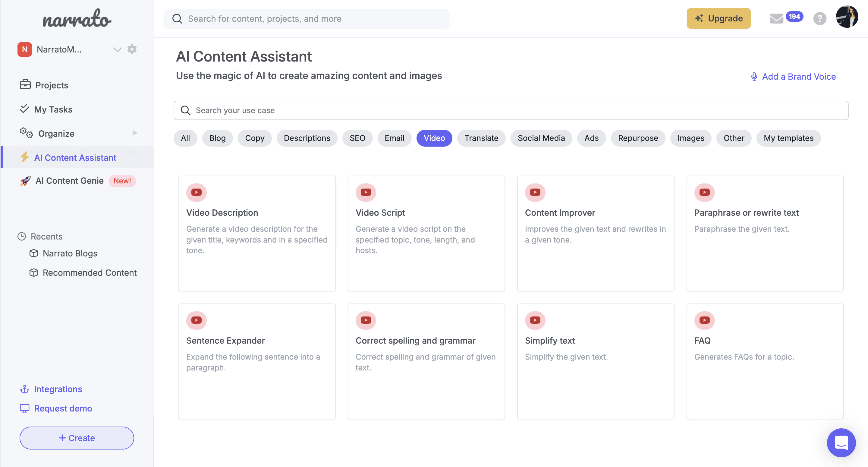Click the cube icon next to Narrato Blogs
The height and width of the screenshot is (467, 868).
(34, 253)
